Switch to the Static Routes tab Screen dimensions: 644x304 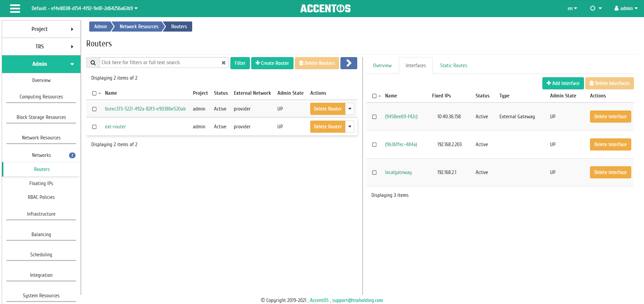453,66
